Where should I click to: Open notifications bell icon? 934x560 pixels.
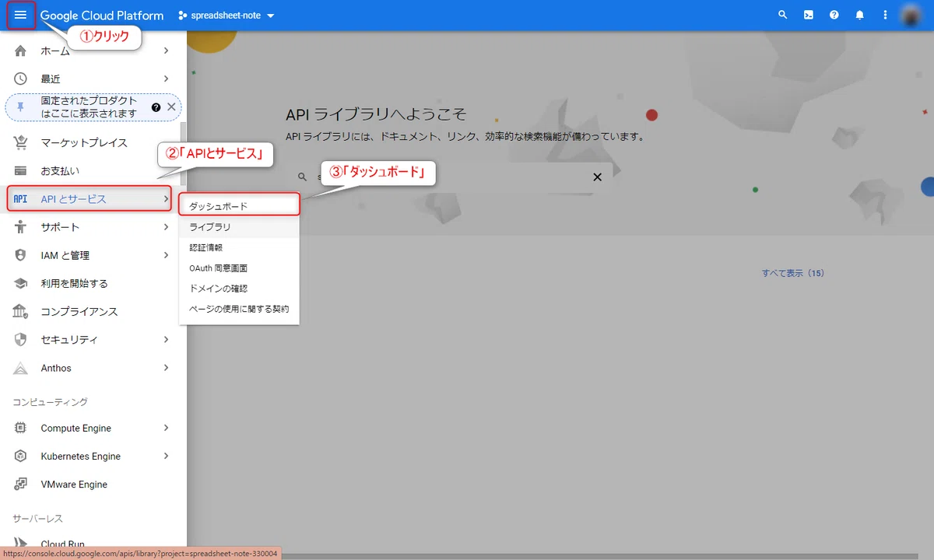click(x=860, y=15)
